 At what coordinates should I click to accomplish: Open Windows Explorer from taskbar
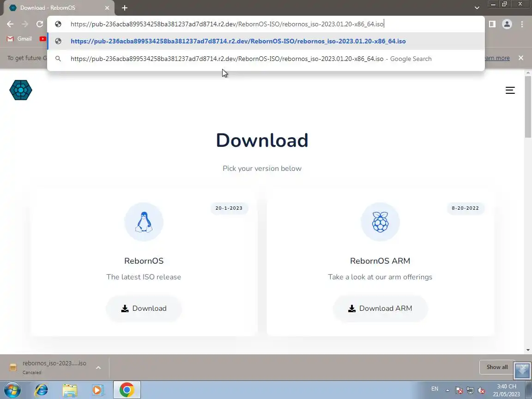(70, 390)
